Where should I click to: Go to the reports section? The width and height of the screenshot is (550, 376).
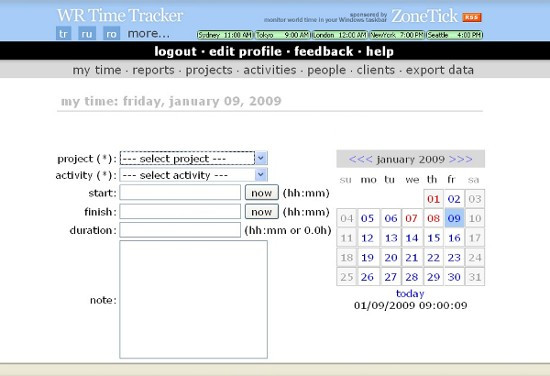pos(153,70)
